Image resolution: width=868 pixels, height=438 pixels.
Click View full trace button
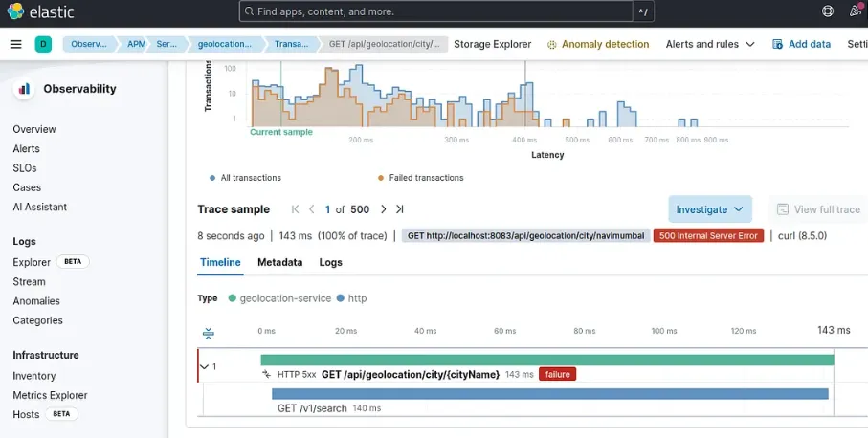[820, 209]
